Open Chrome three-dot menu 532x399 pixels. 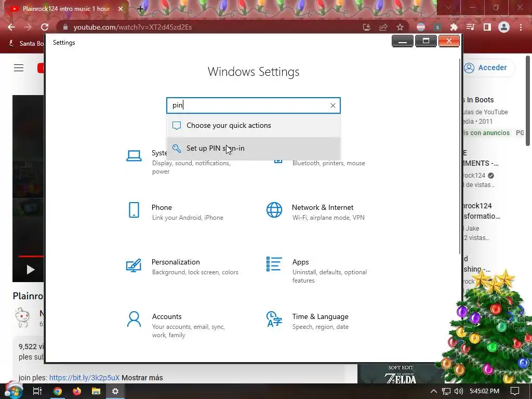(x=521, y=27)
